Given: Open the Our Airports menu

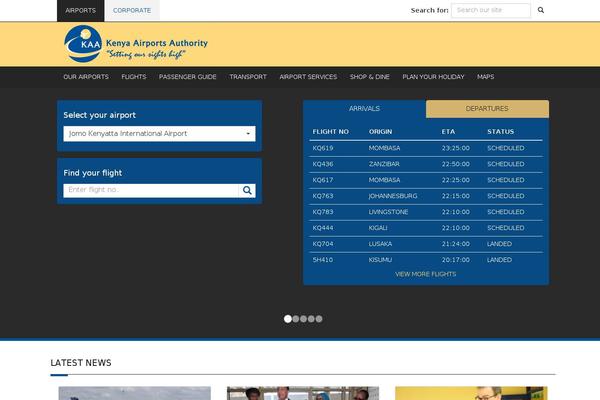Looking at the screenshot, I should tap(86, 77).
